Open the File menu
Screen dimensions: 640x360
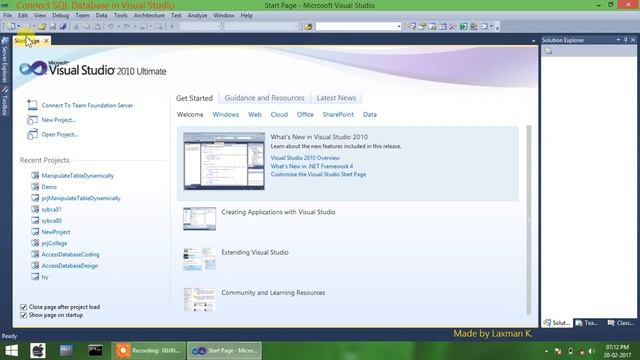(x=7, y=16)
